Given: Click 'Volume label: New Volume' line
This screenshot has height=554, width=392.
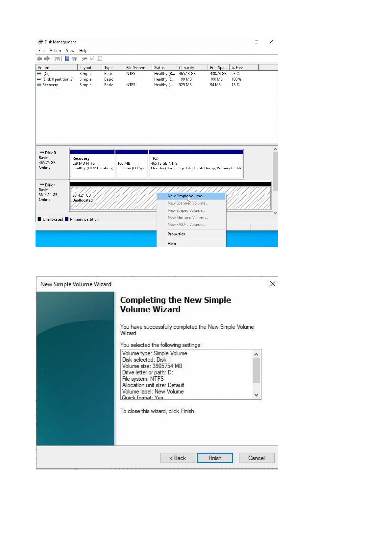Looking at the screenshot, I should coord(153,392).
